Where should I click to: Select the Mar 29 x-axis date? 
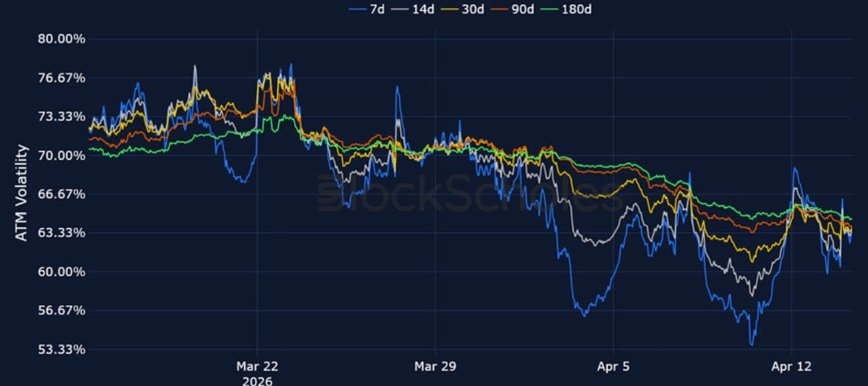point(435,366)
